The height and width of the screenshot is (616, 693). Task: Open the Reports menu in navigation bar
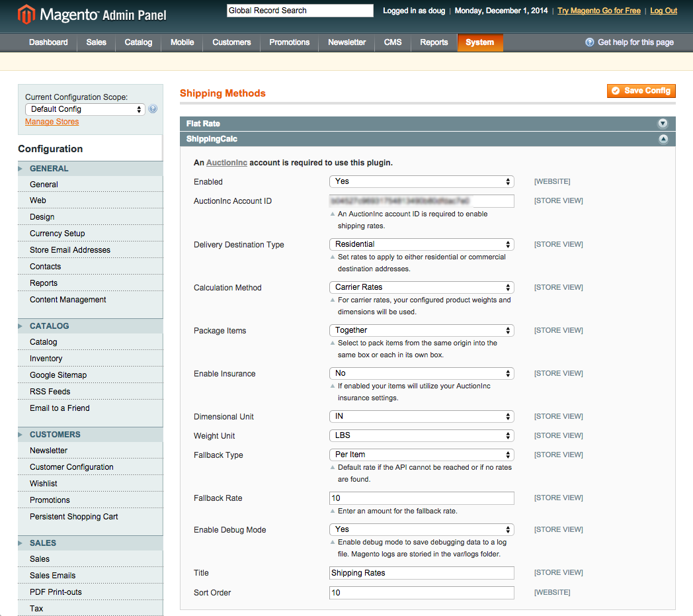click(434, 42)
